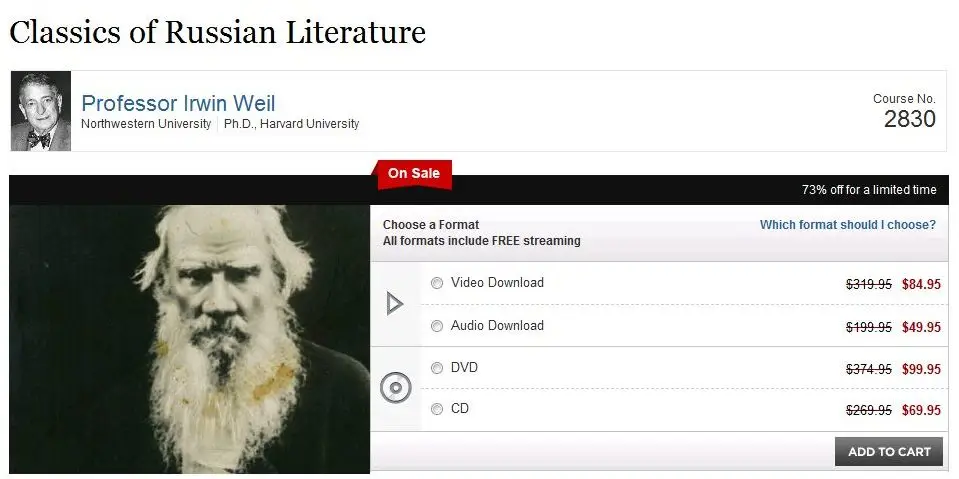
Task: Select the Video Download radio button
Action: [437, 283]
